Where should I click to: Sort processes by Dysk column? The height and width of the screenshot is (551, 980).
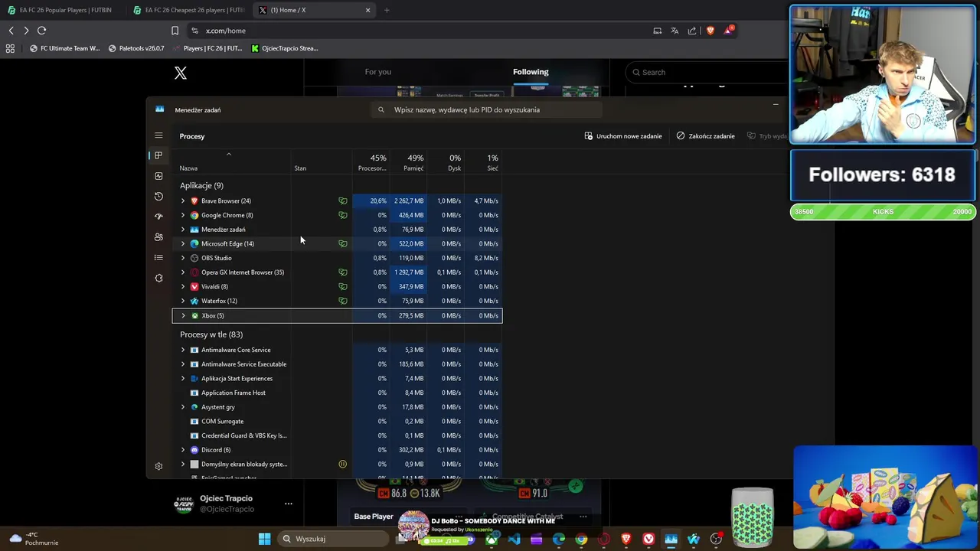446,162
